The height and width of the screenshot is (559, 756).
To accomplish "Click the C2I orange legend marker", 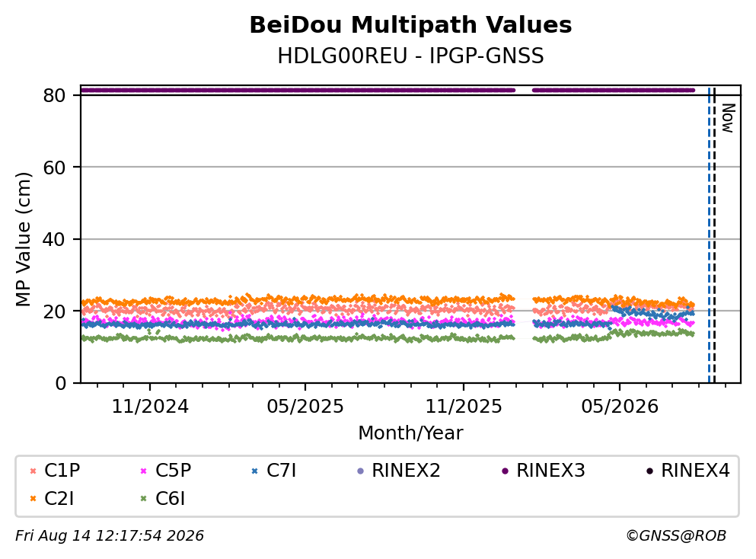I will coord(33,499).
